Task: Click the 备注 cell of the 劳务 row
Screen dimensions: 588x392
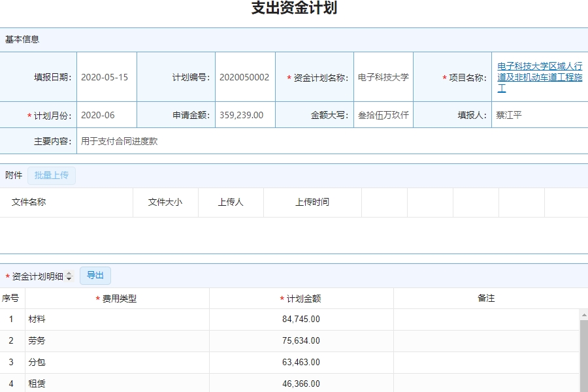Action: click(x=486, y=340)
